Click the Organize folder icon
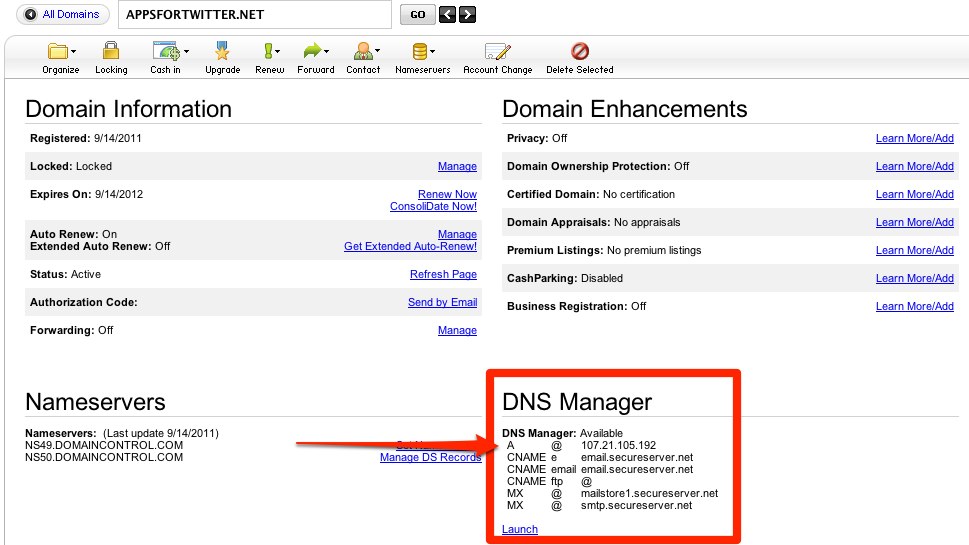Viewport: 969px width, 545px height. pyautogui.click(x=57, y=51)
